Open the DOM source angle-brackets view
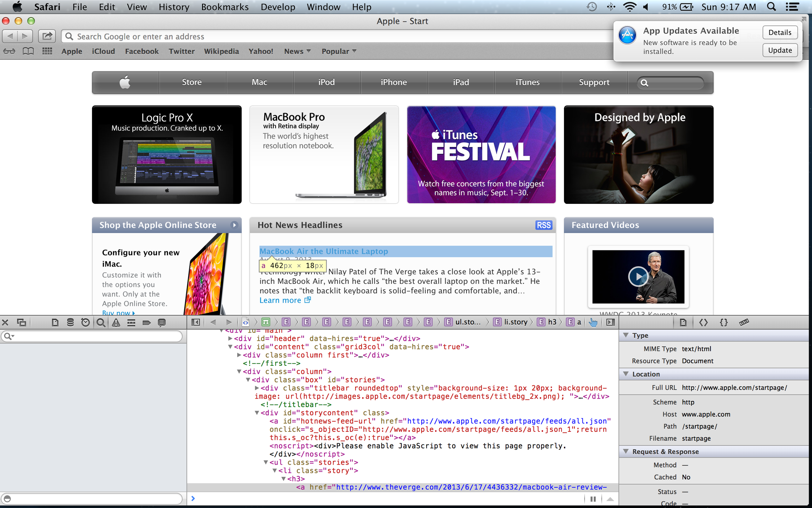 (703, 322)
